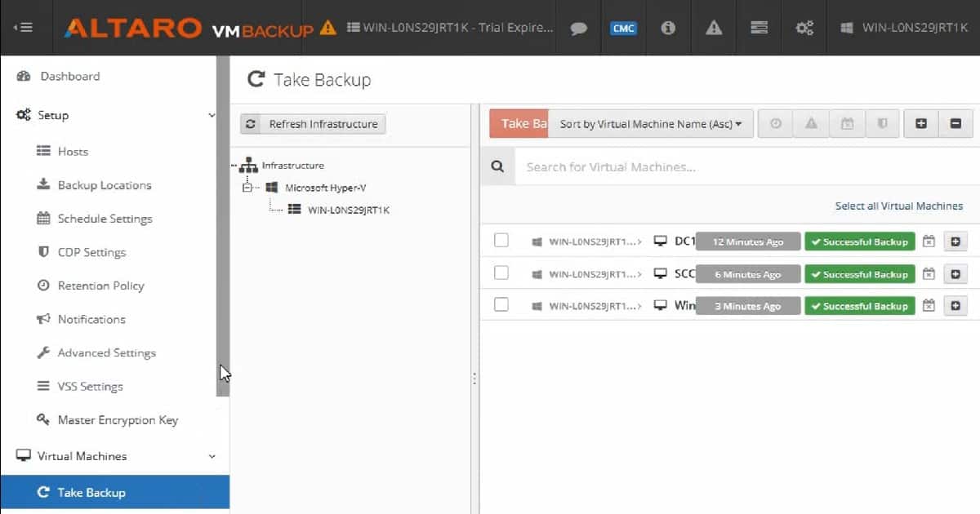Collapse the sidebar with the menu toggle icon
The image size is (980, 514).
[23, 28]
